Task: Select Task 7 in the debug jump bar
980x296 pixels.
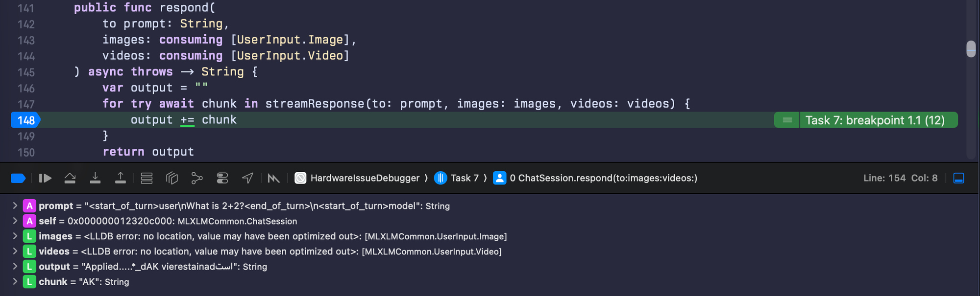Action: [464, 178]
